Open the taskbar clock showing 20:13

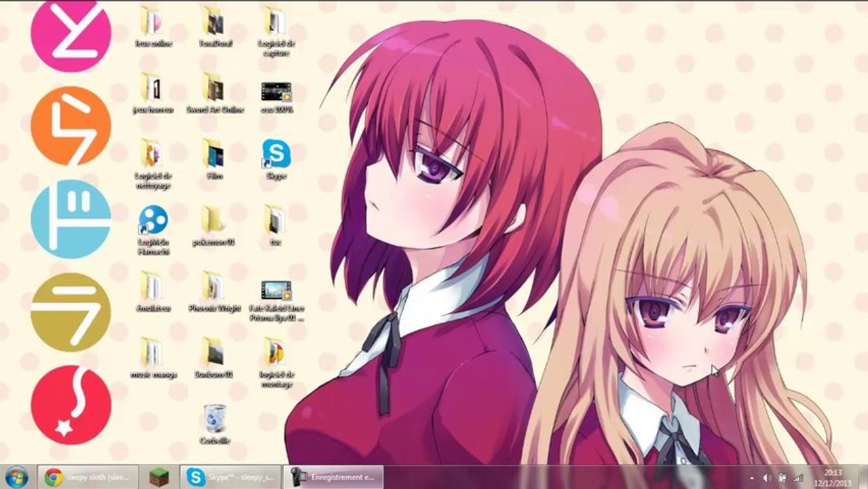832,477
